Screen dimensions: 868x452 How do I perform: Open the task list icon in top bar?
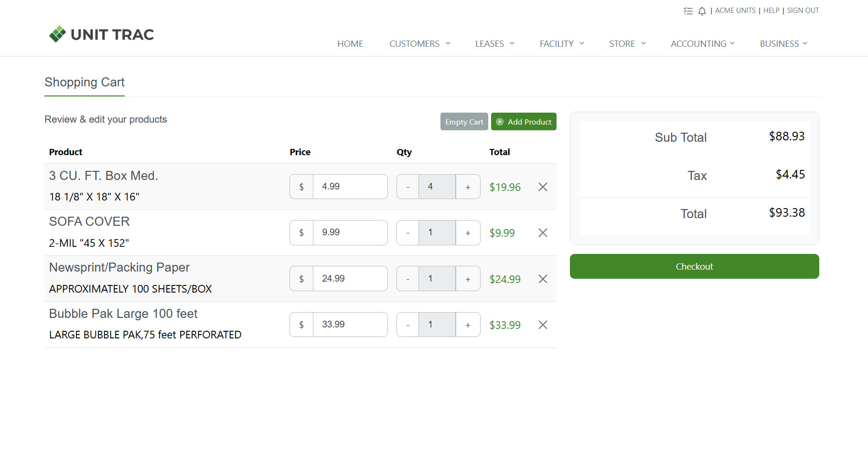(688, 11)
